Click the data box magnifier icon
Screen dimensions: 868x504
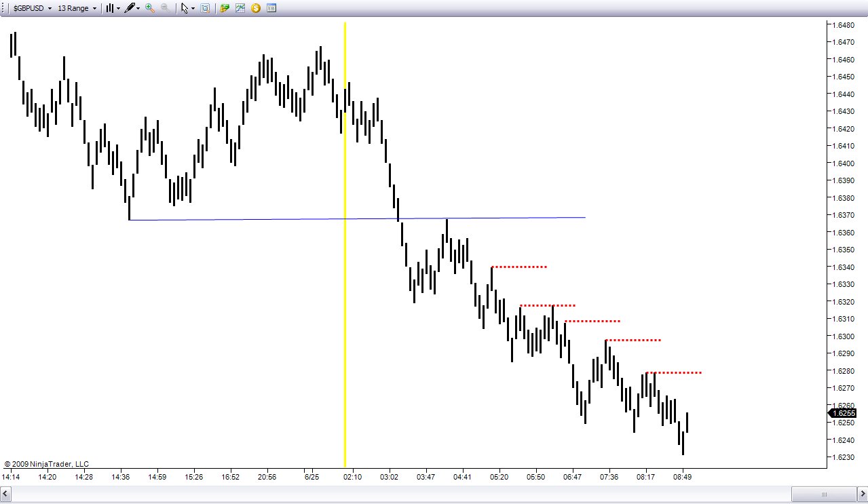tap(204, 9)
